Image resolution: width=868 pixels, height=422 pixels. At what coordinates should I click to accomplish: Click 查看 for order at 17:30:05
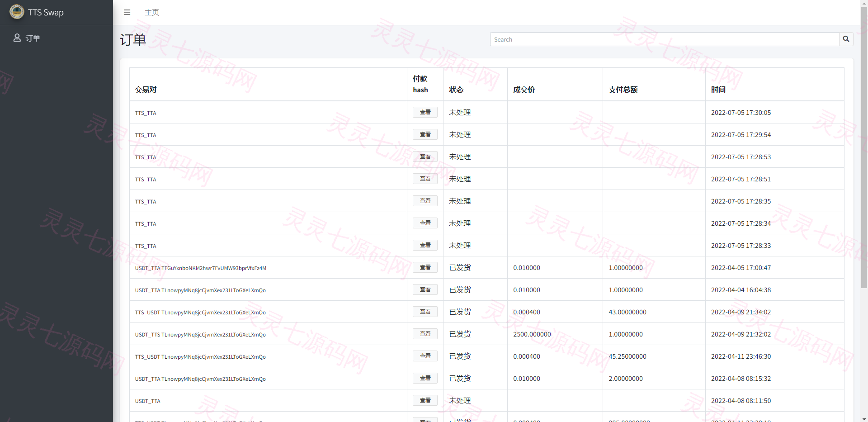tap(425, 112)
